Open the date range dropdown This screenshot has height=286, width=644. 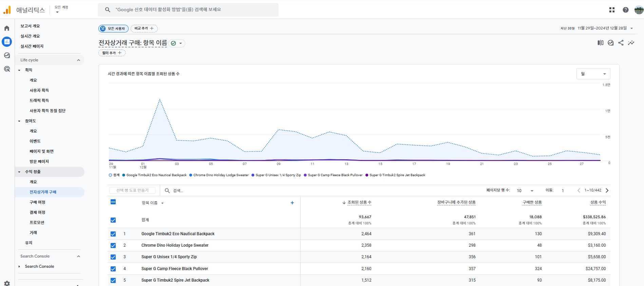tap(597, 28)
